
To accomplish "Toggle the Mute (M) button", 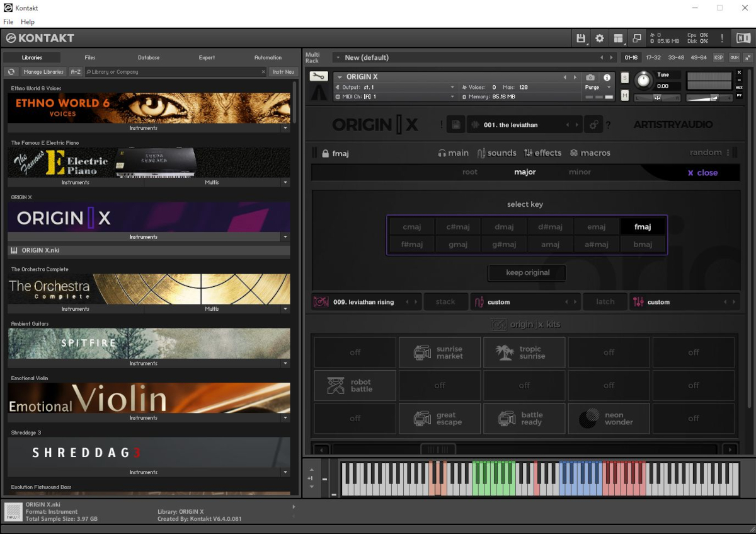I will pos(624,95).
